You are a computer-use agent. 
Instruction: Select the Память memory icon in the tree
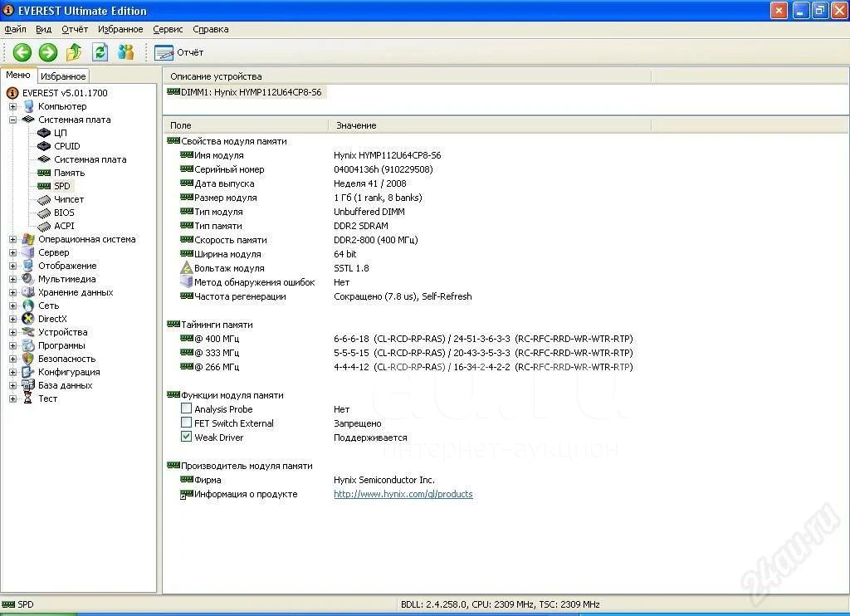pos(44,173)
